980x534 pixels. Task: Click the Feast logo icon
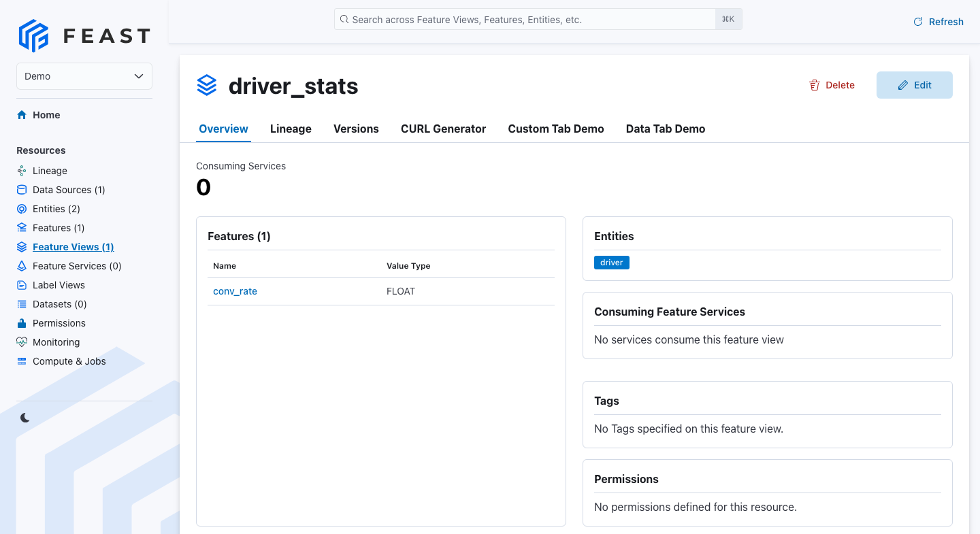34,35
